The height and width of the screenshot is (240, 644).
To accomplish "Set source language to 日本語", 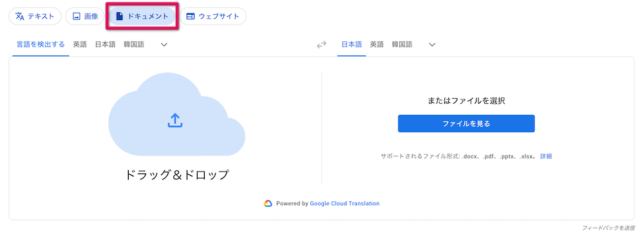I will tap(105, 45).
